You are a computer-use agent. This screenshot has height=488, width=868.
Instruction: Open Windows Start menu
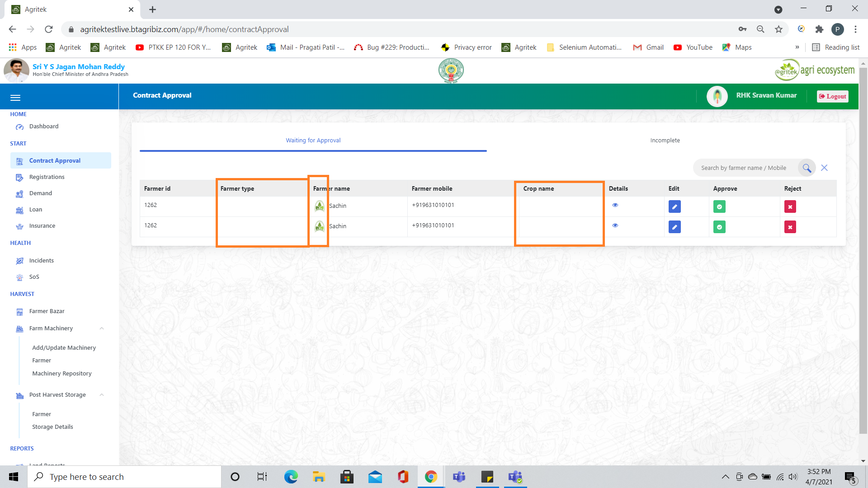14,477
